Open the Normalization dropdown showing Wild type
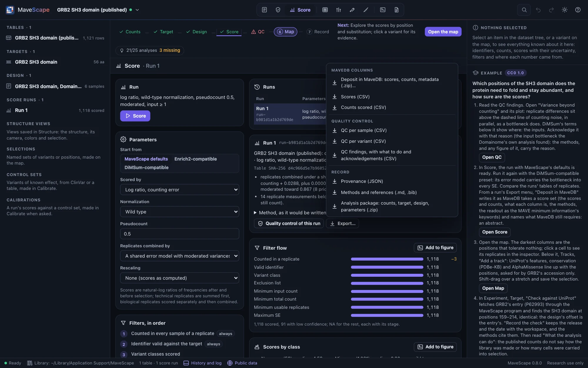The image size is (588, 368). click(180, 212)
